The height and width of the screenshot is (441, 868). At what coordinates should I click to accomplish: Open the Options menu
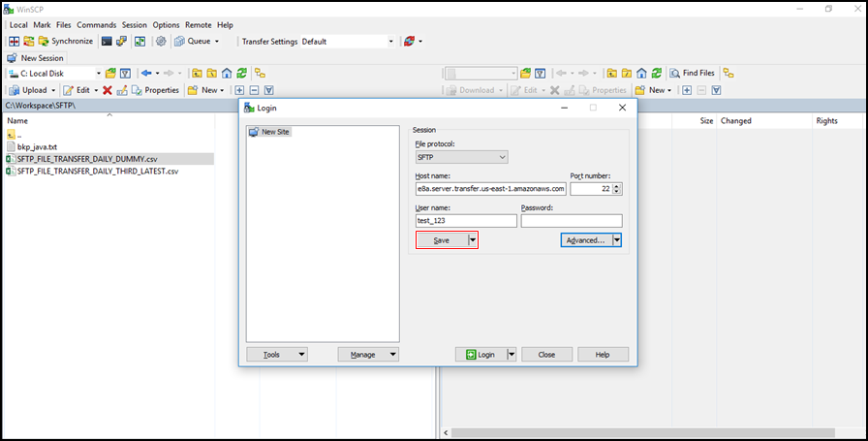[166, 25]
